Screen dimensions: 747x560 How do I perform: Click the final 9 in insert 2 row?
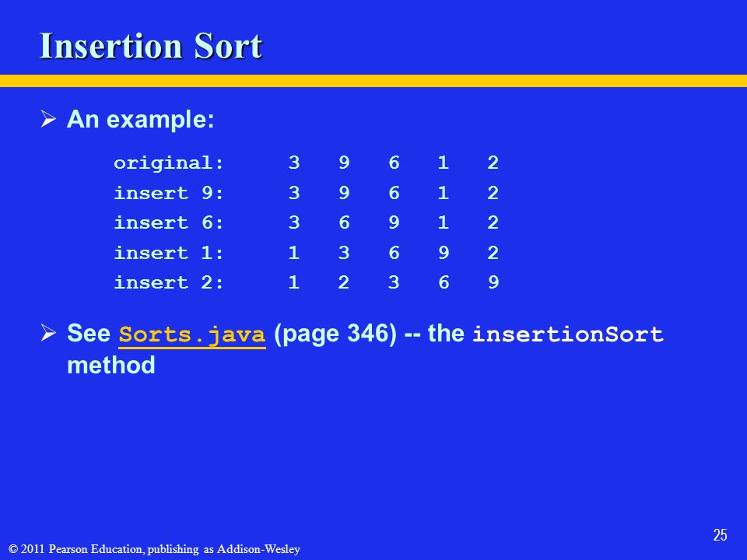[x=493, y=282]
